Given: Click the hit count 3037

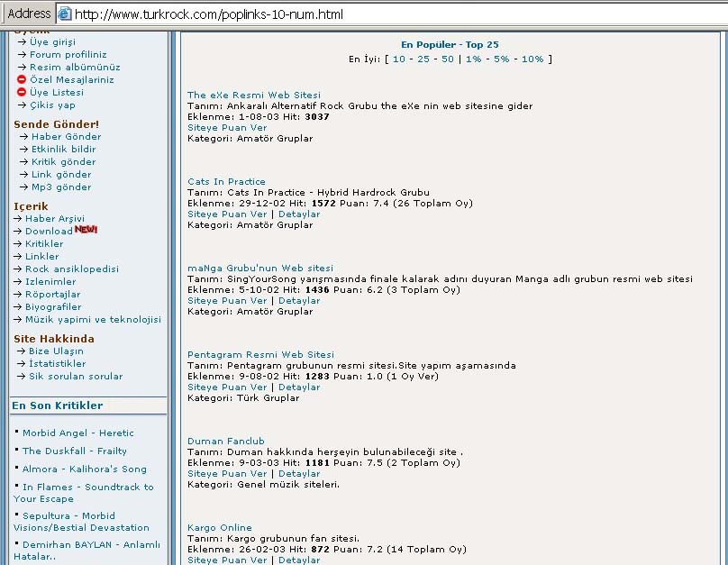Looking at the screenshot, I should [x=317, y=116].
